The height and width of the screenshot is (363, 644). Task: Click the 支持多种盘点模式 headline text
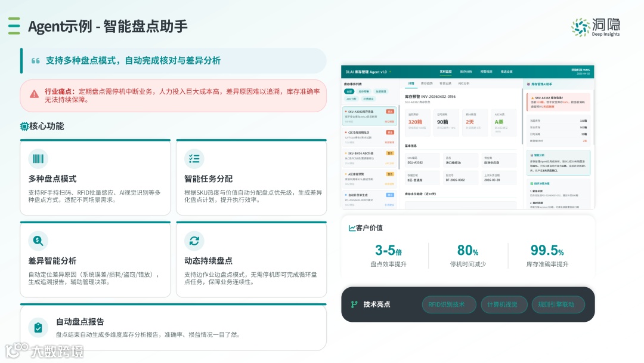point(133,61)
